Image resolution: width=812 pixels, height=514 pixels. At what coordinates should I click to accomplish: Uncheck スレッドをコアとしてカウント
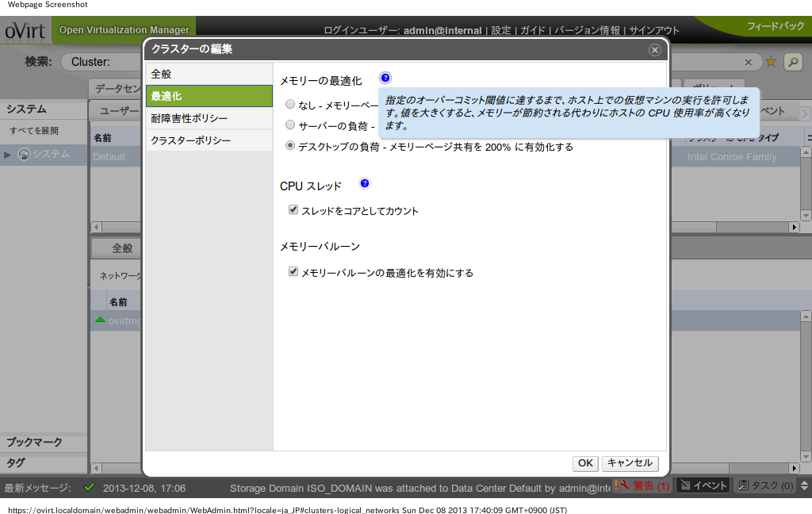pyautogui.click(x=293, y=211)
